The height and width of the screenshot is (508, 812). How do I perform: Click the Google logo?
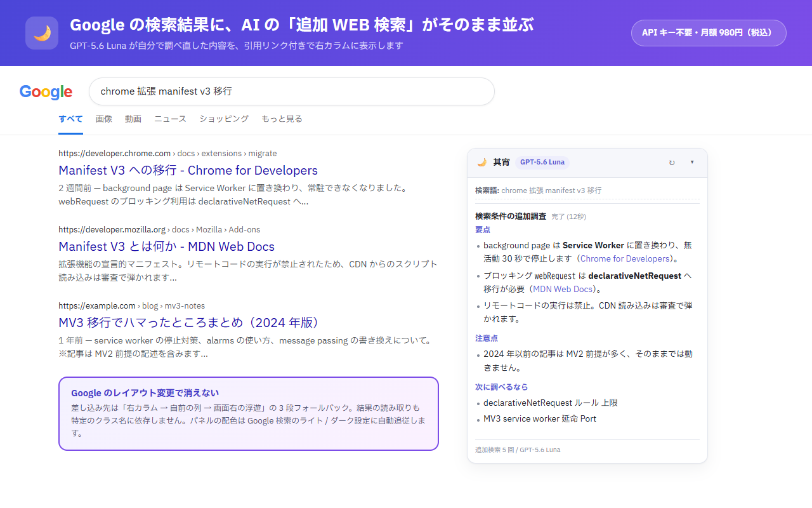coord(46,91)
